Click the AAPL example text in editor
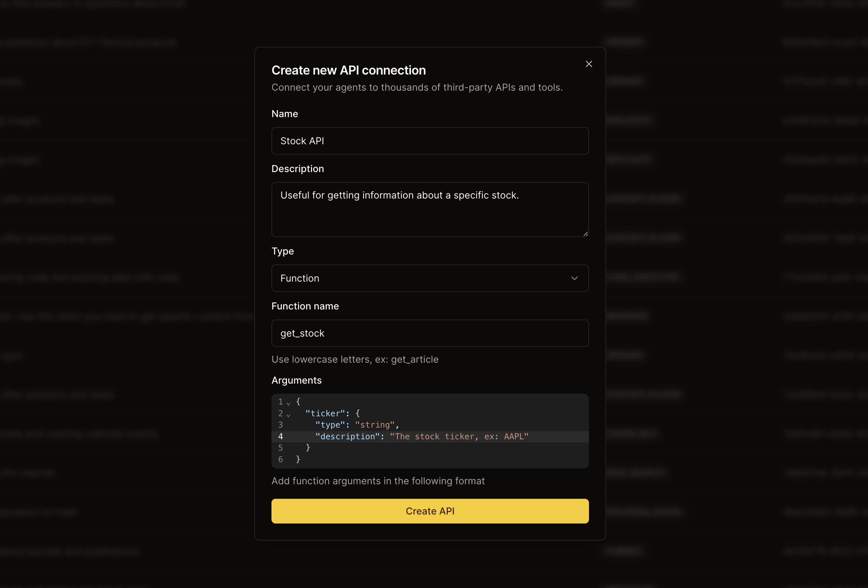Viewport: 868px width, 588px height. (514, 437)
